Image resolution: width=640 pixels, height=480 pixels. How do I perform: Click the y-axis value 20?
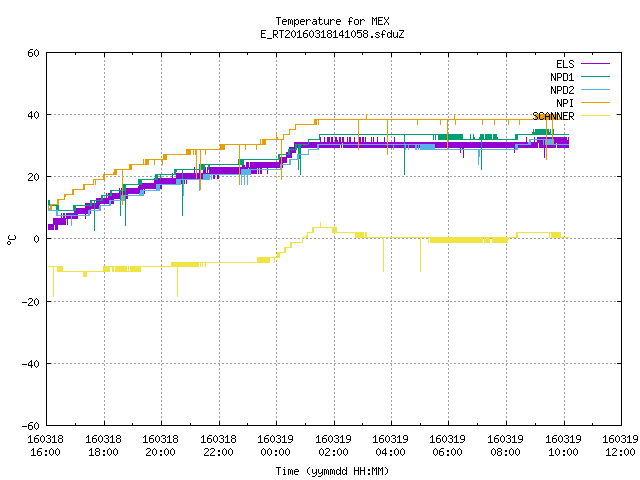click(33, 177)
